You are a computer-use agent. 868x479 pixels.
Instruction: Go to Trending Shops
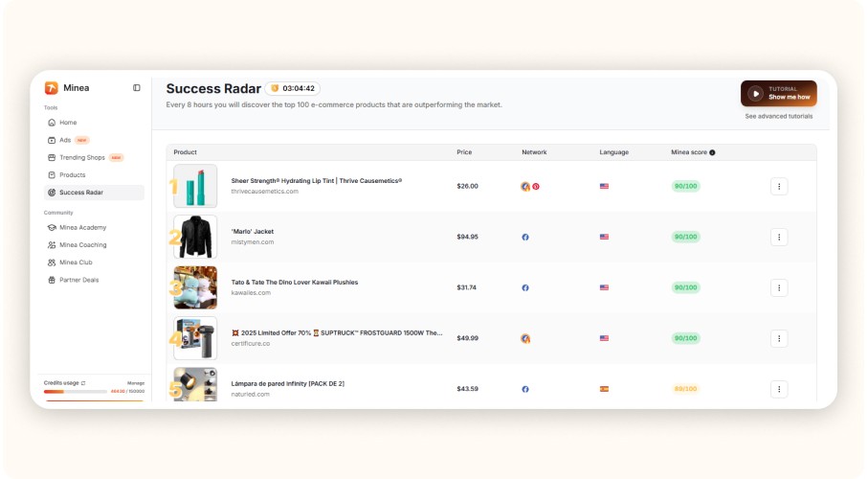[x=82, y=157]
